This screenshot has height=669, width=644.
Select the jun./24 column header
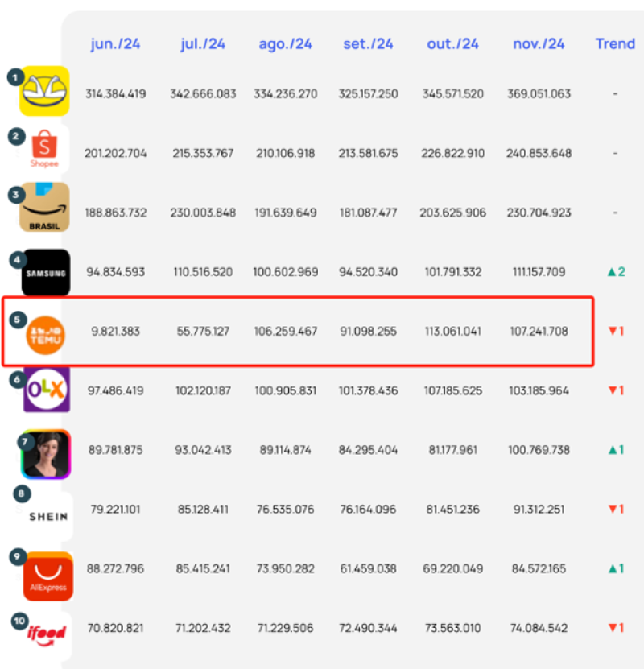click(115, 44)
